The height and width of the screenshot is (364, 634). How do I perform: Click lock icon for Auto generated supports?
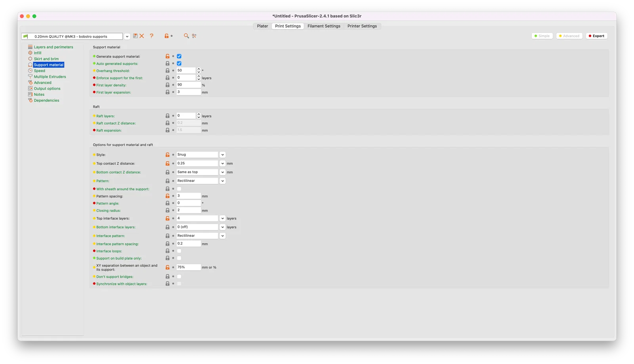click(x=167, y=63)
